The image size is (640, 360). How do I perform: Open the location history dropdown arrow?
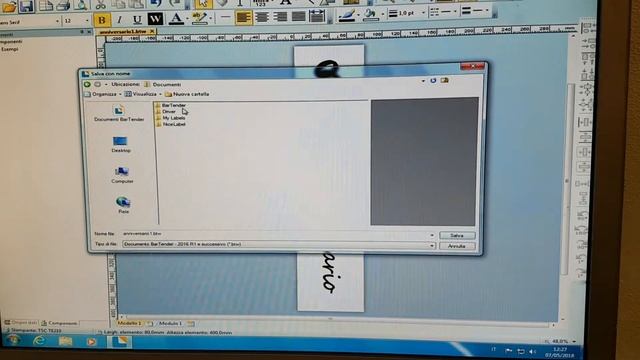423,81
